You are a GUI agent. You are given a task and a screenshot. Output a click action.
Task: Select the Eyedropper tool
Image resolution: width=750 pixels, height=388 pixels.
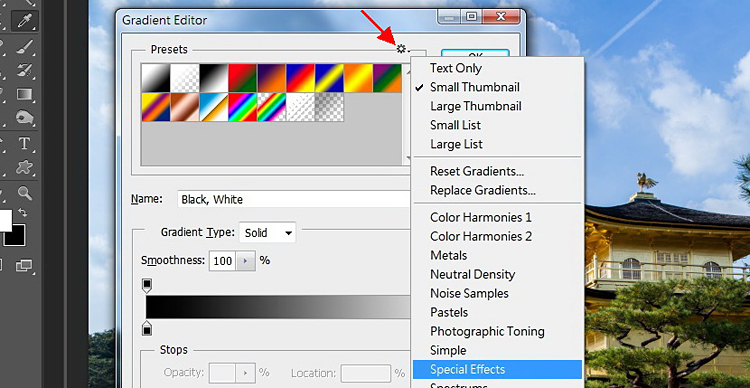[23, 20]
